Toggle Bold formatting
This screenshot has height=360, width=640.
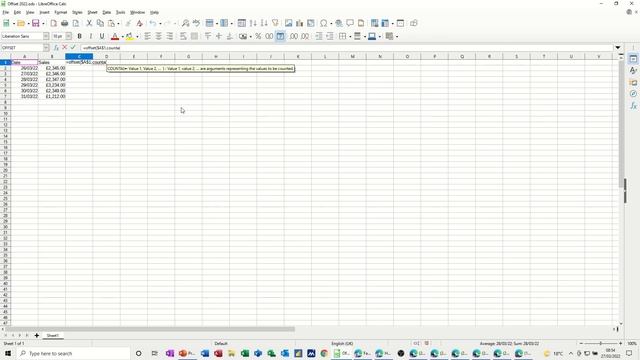[80, 36]
